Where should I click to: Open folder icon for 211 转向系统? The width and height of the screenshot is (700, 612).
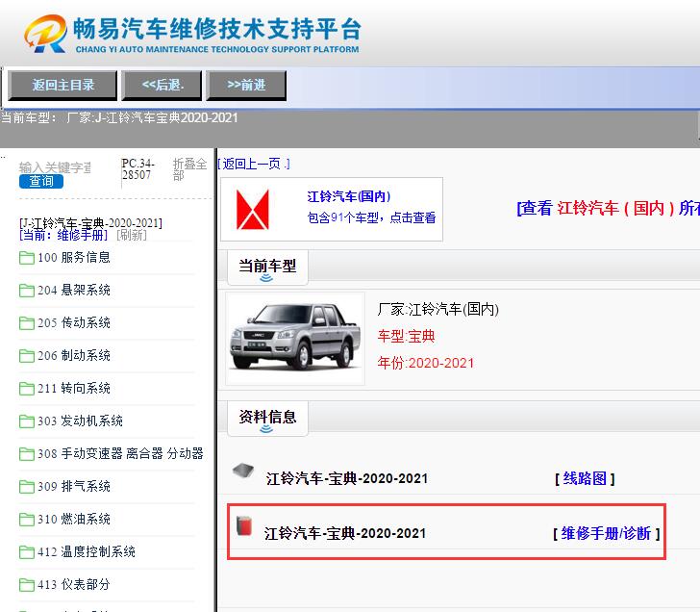[27, 389]
